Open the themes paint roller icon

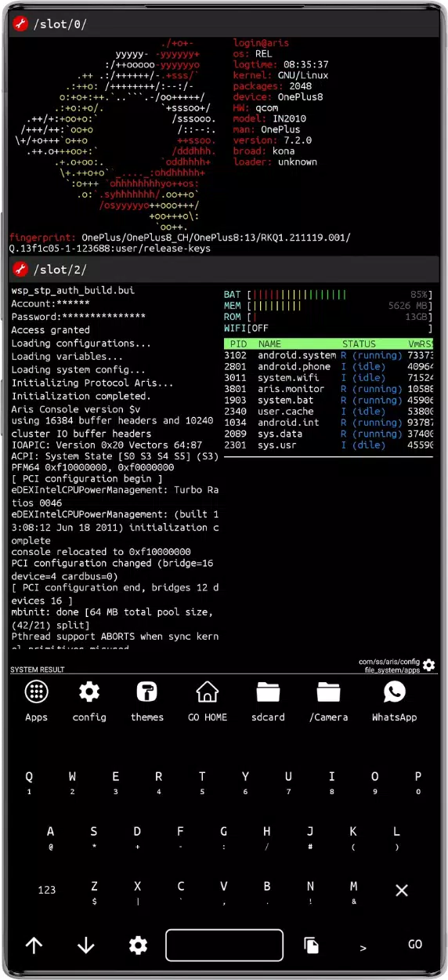pos(146,691)
